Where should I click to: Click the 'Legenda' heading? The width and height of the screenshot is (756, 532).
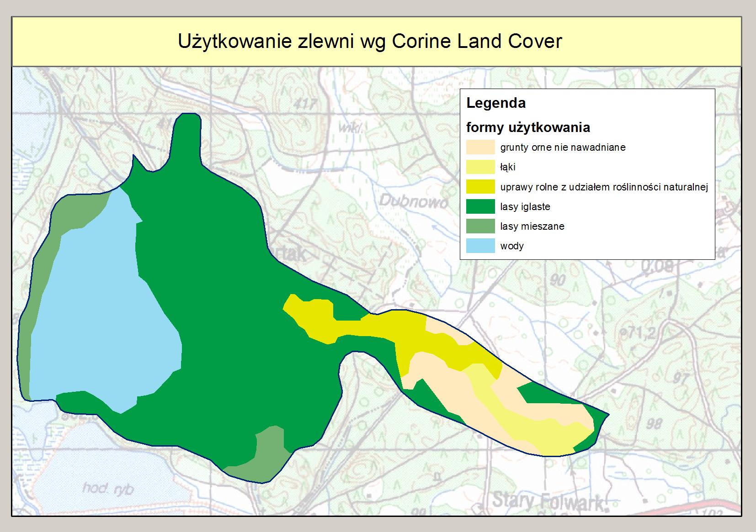[x=496, y=103]
